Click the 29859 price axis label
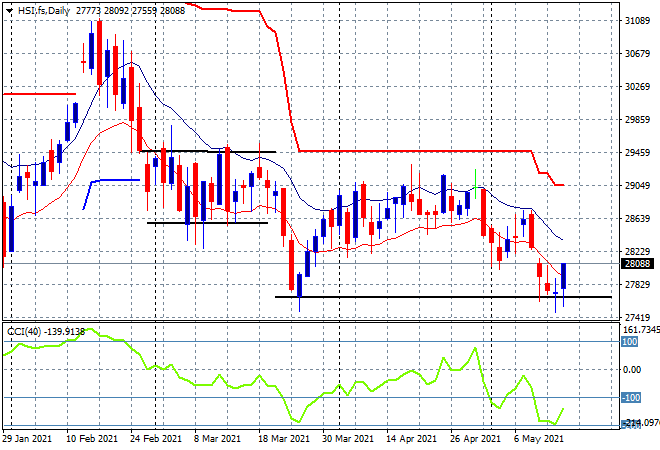This screenshot has width=660, height=450. [637, 120]
